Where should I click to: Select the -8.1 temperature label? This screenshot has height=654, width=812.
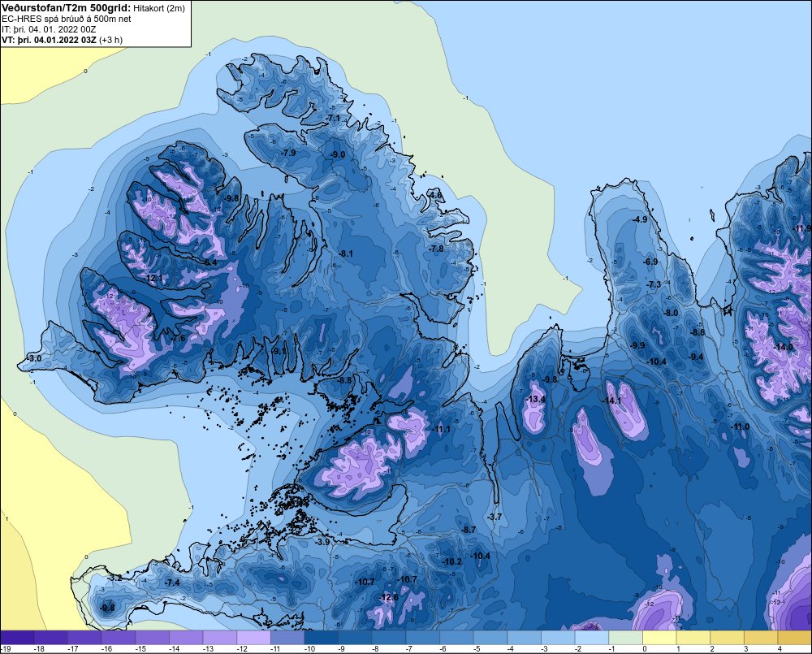coord(345,253)
